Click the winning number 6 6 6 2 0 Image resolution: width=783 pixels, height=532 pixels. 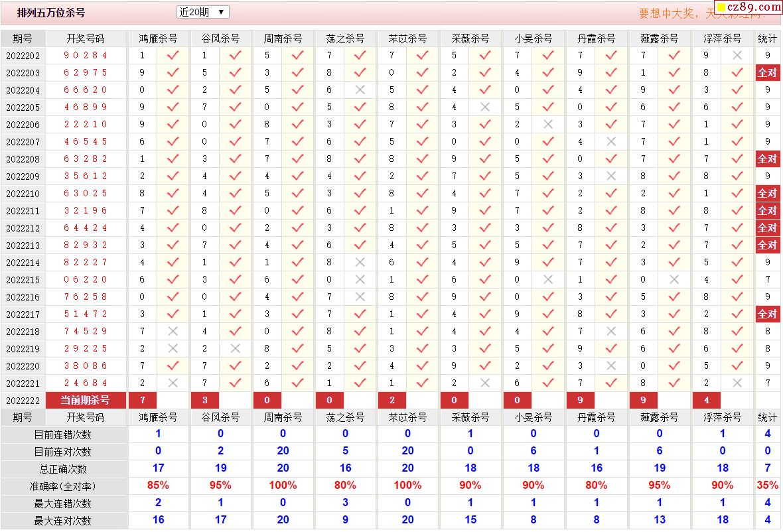pos(86,90)
